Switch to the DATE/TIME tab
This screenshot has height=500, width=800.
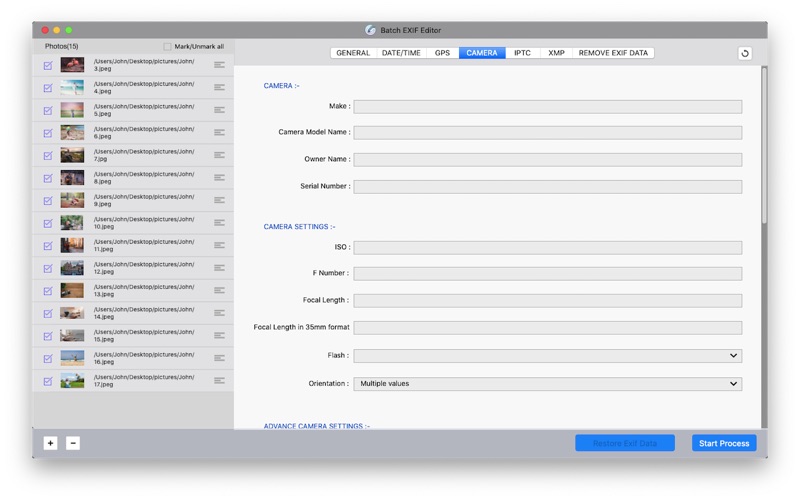pos(401,53)
